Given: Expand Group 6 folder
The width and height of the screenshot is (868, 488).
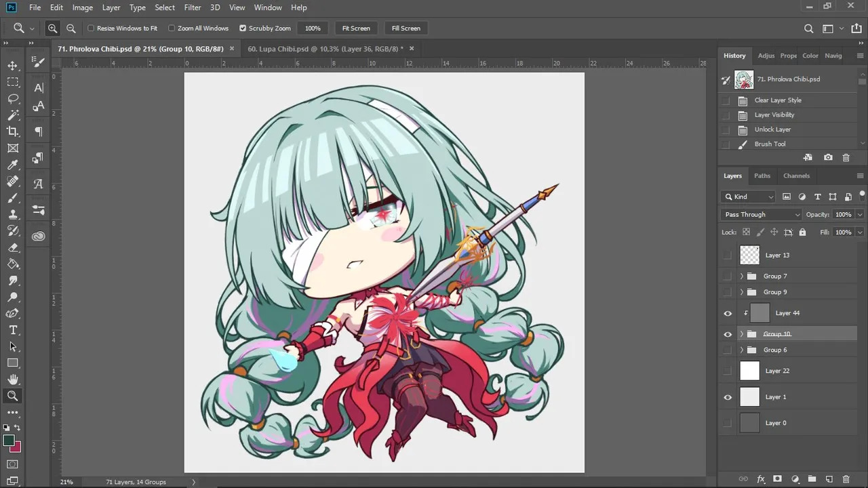Looking at the screenshot, I should (x=742, y=350).
